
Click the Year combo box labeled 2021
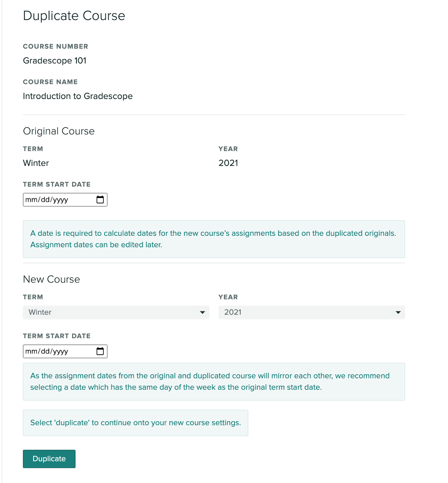pyautogui.click(x=311, y=312)
